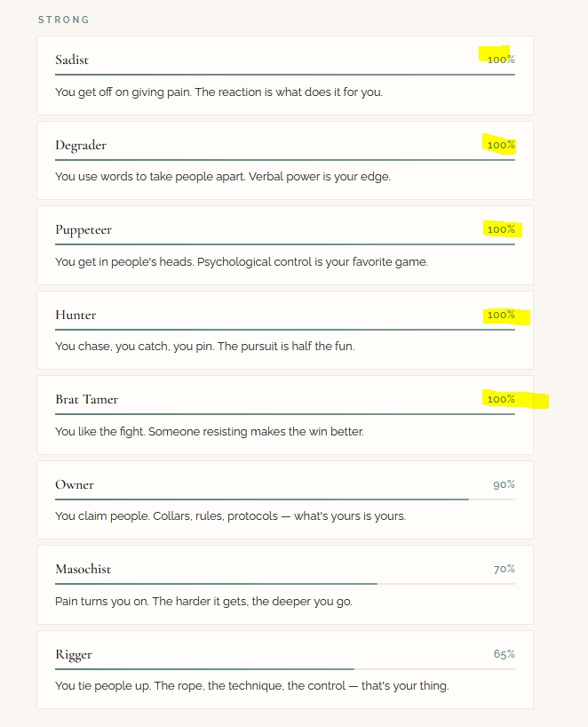
Task: Click the highlighted 100% score for Sadist
Action: point(501,60)
